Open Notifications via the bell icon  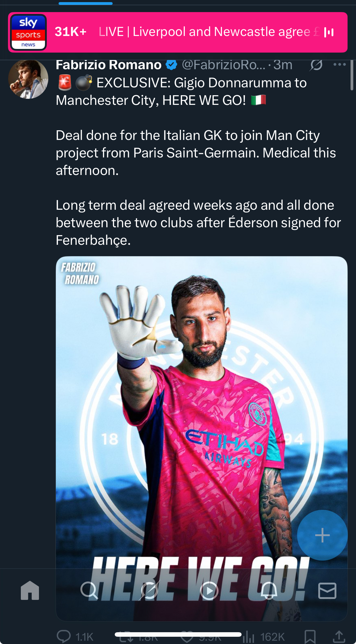269,590
